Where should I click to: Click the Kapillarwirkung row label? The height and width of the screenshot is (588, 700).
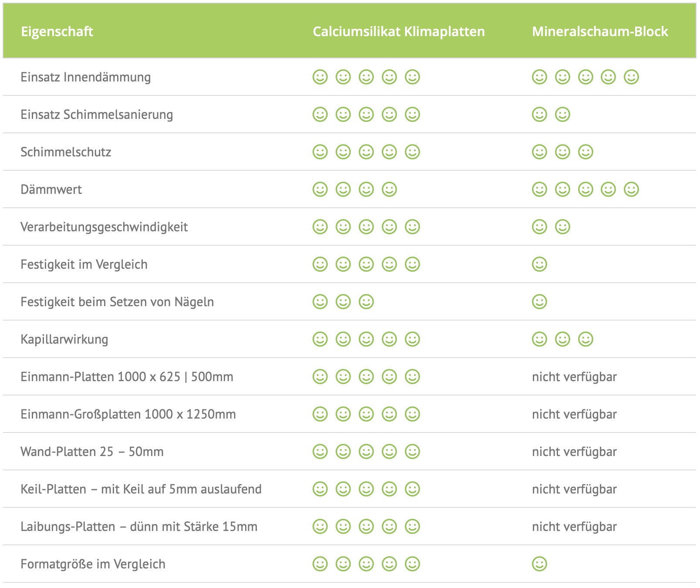(64, 339)
